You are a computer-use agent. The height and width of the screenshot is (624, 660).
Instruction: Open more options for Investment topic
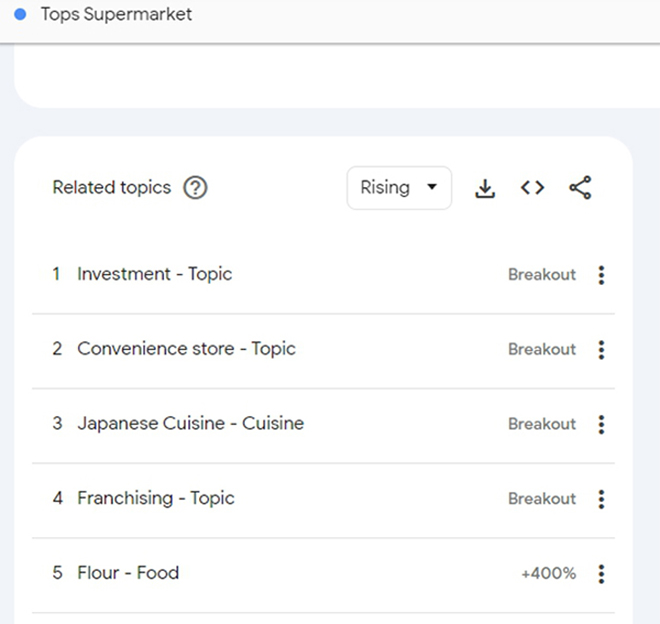tap(601, 275)
